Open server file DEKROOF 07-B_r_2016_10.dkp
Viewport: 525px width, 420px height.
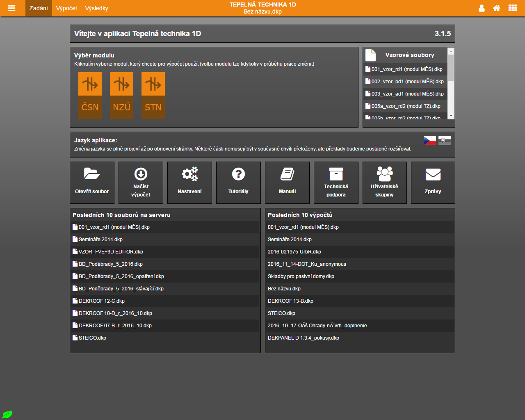(x=165, y=326)
